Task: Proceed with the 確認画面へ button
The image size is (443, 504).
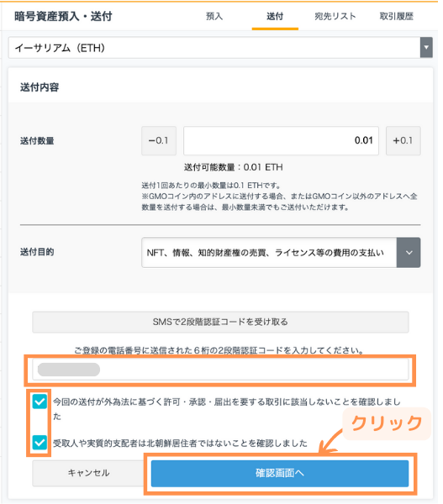Action: pos(280,473)
